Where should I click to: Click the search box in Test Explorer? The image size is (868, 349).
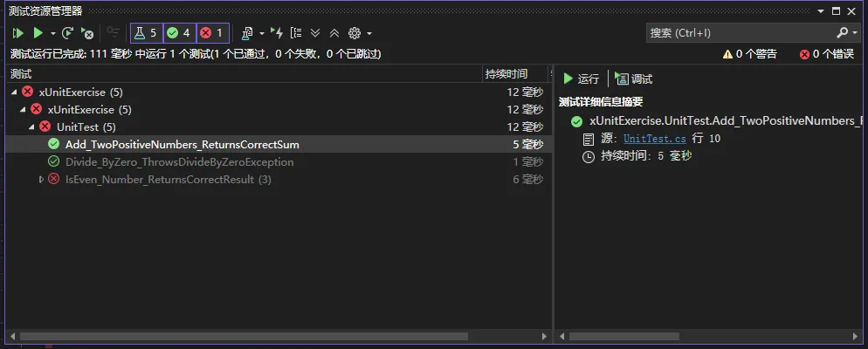coord(740,33)
